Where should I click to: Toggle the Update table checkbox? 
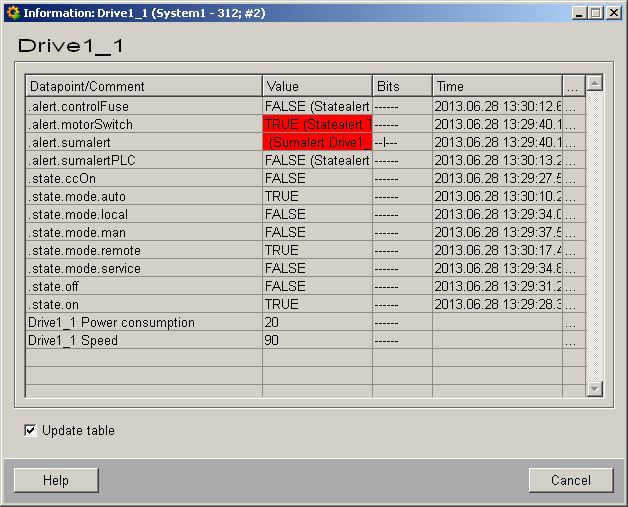(30, 431)
